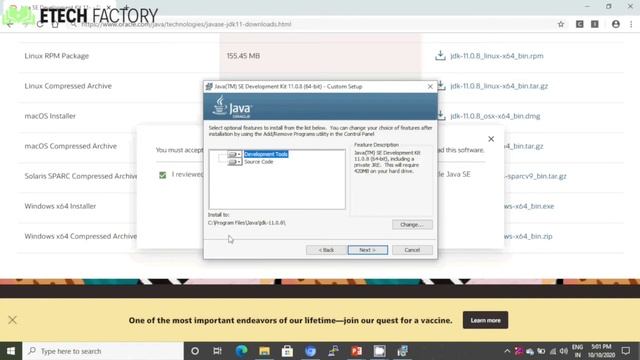This screenshot has height=360, width=640.
Task: Cancel the Java installer dialog
Action: [x=412, y=250]
